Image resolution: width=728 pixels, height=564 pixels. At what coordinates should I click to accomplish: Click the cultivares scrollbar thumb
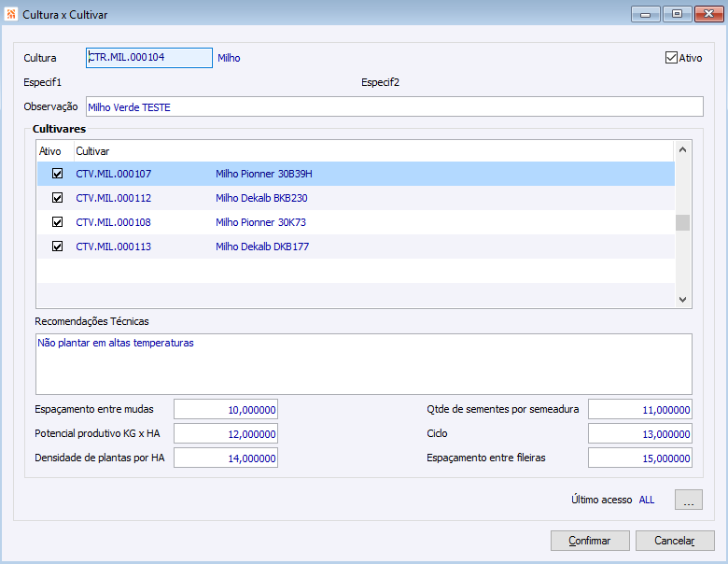tap(682, 222)
